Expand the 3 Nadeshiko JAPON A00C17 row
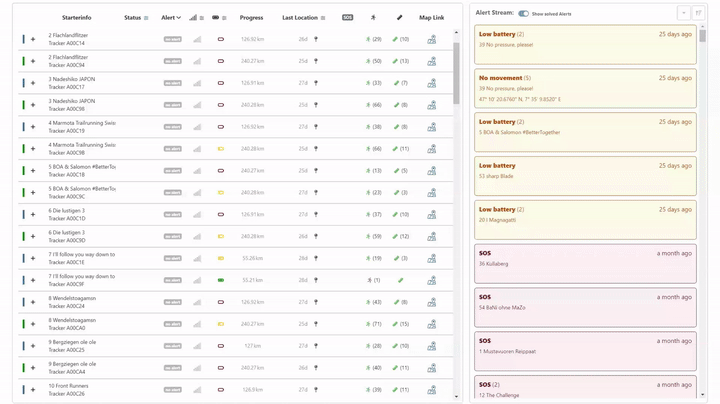 [x=33, y=83]
